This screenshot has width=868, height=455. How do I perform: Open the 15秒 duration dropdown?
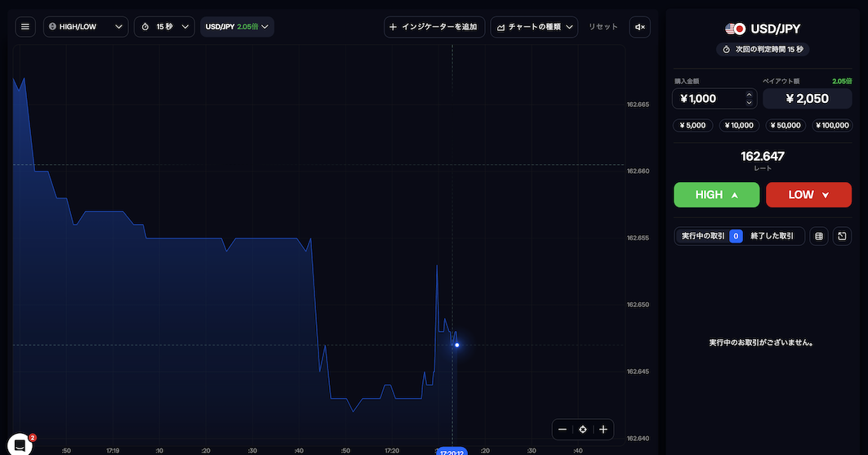tap(164, 27)
